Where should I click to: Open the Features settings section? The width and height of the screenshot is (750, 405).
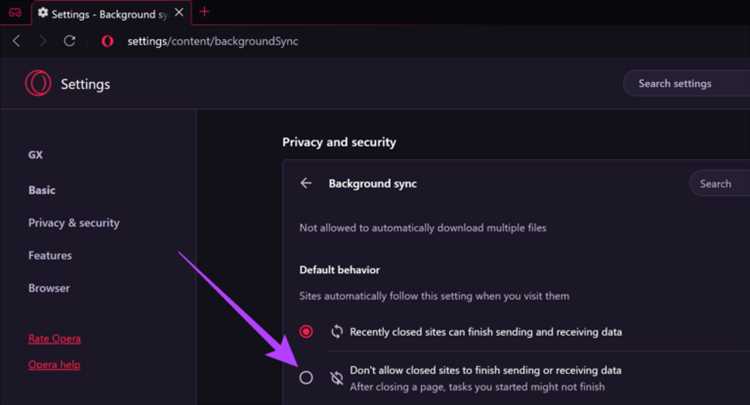(x=50, y=256)
